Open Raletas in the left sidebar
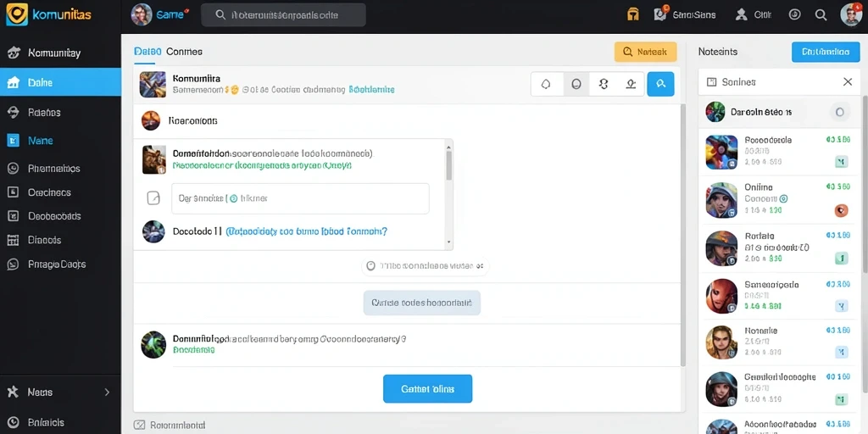Screen dimensions: 868x434 60,113
